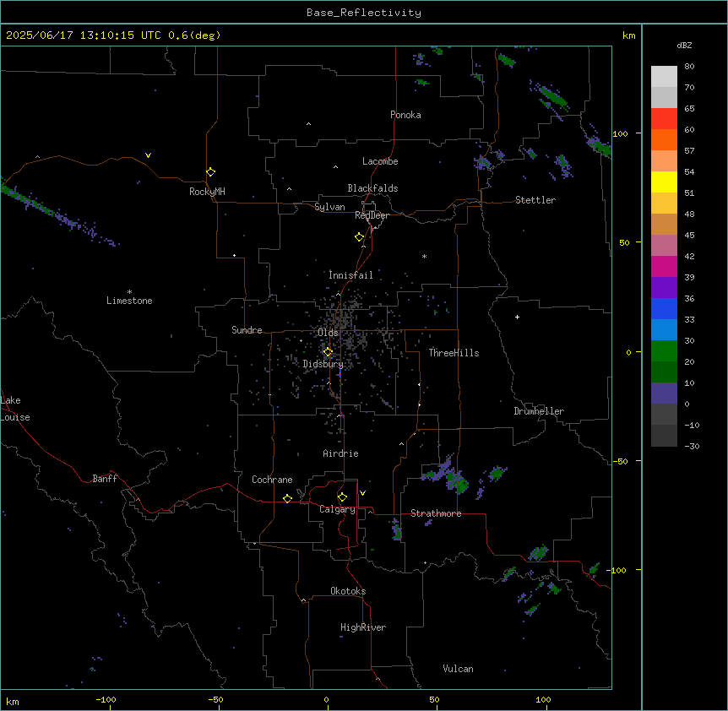The height and width of the screenshot is (711, 728).
Task: Click the purple 39 dBZ legend swatch
Action: 664,288
